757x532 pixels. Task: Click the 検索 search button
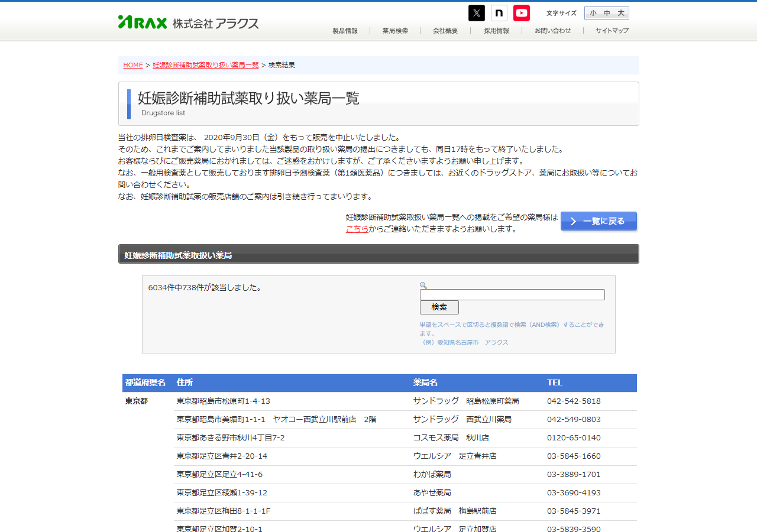[x=439, y=307]
